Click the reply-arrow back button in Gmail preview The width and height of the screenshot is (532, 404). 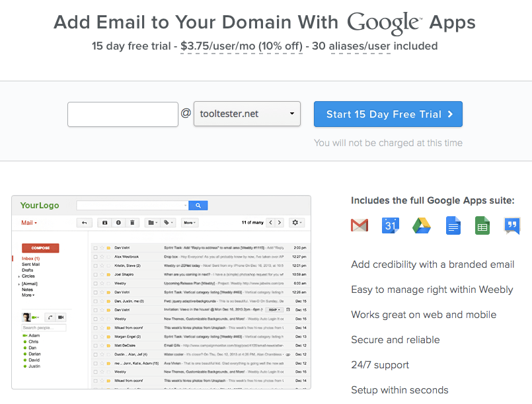coord(85,223)
